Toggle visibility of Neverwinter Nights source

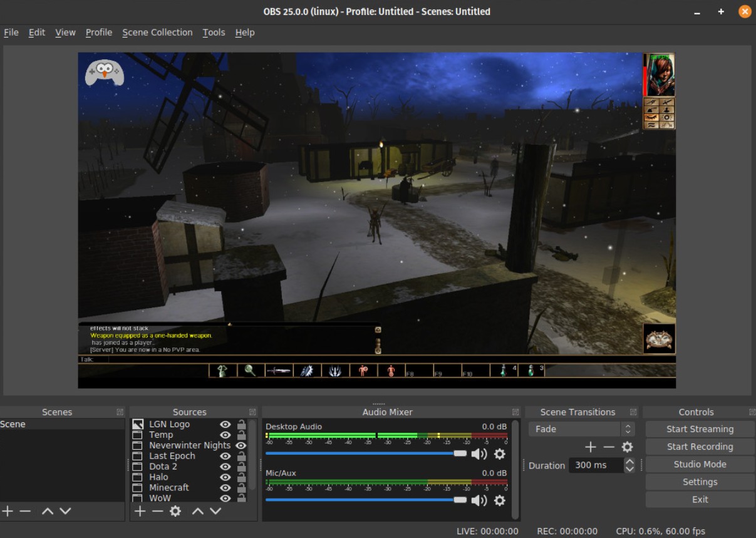tap(241, 445)
